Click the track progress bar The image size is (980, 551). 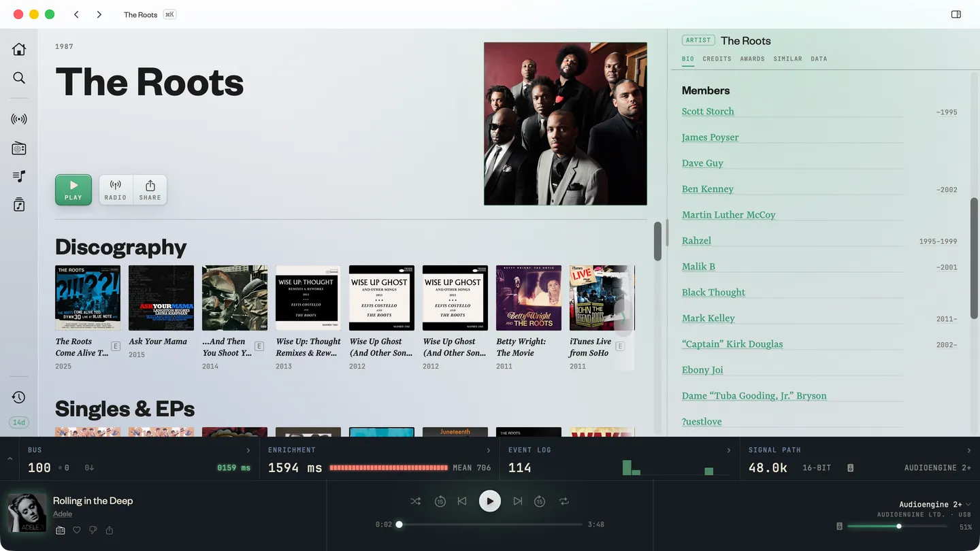tap(490, 524)
